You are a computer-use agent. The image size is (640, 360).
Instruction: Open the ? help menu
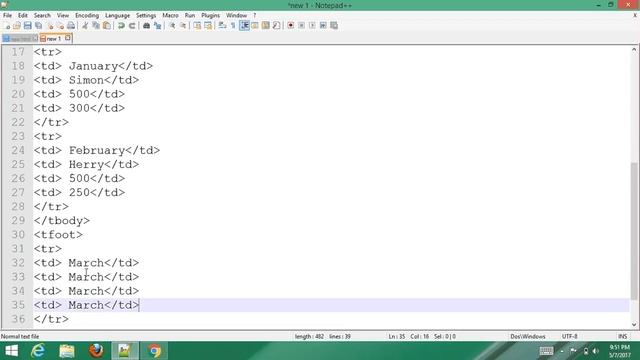coord(254,15)
